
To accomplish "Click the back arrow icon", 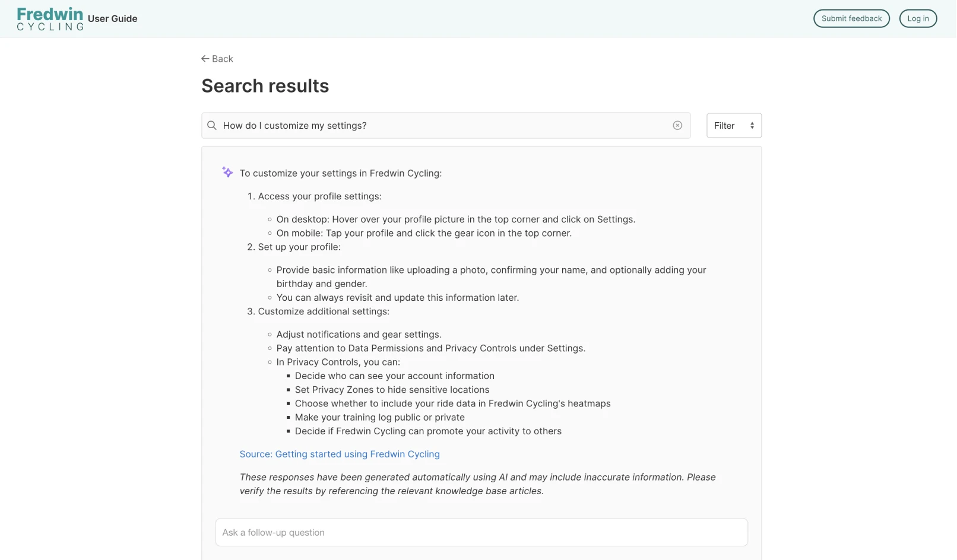I will click(205, 58).
